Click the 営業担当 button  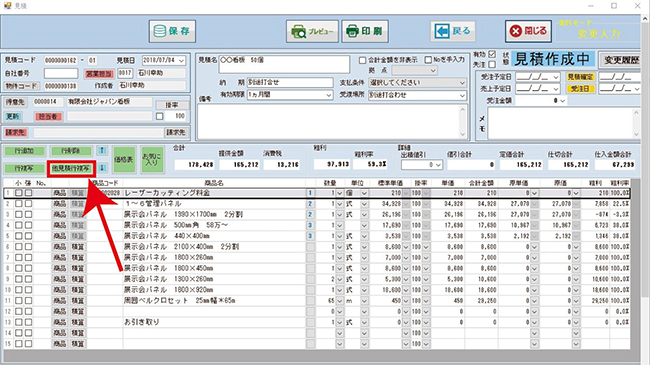tap(99, 74)
